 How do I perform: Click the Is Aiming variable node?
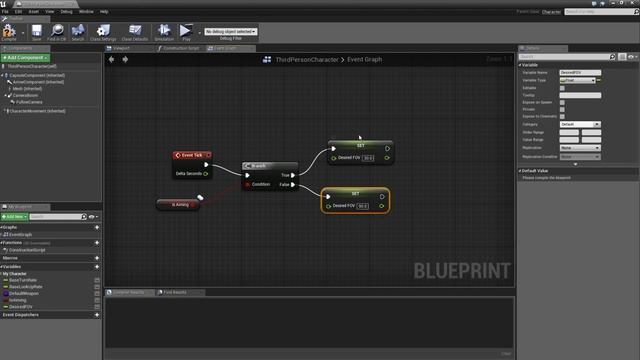(x=178, y=204)
